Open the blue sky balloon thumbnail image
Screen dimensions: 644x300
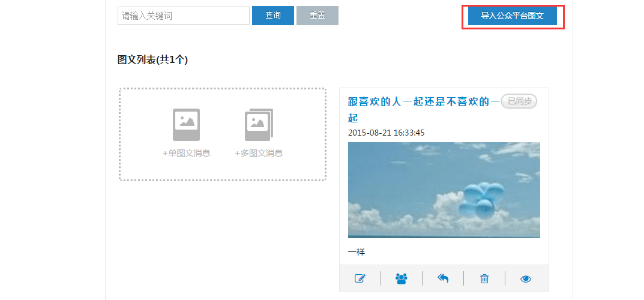[444, 190]
